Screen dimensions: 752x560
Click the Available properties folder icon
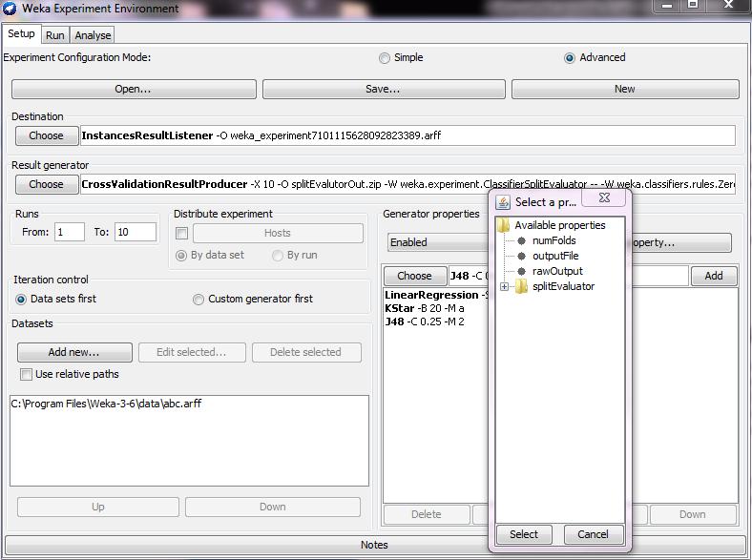point(503,225)
